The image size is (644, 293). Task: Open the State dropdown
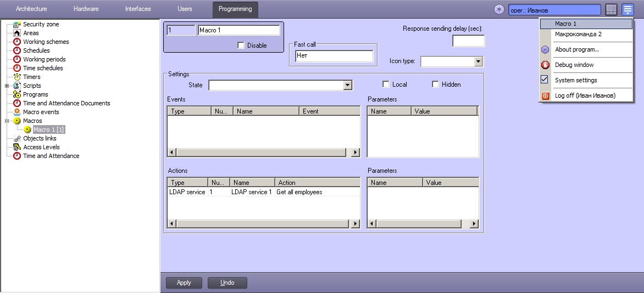tap(347, 85)
